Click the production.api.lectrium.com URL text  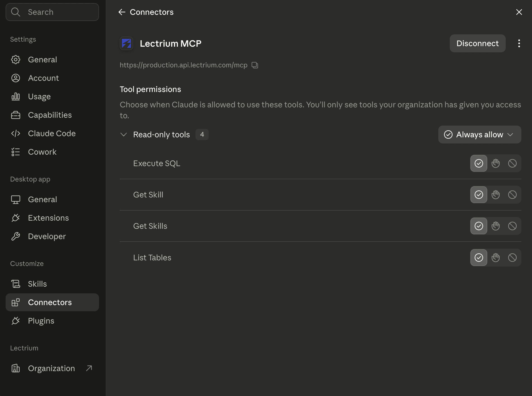183,65
